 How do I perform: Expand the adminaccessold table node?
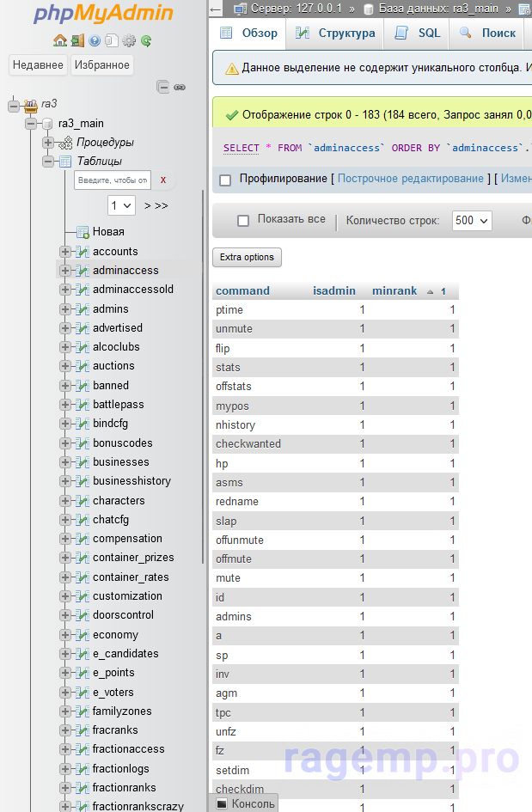(65, 290)
